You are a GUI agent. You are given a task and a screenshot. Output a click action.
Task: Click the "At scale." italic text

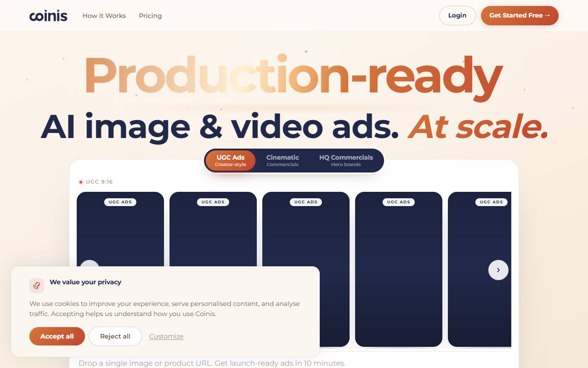point(478,126)
